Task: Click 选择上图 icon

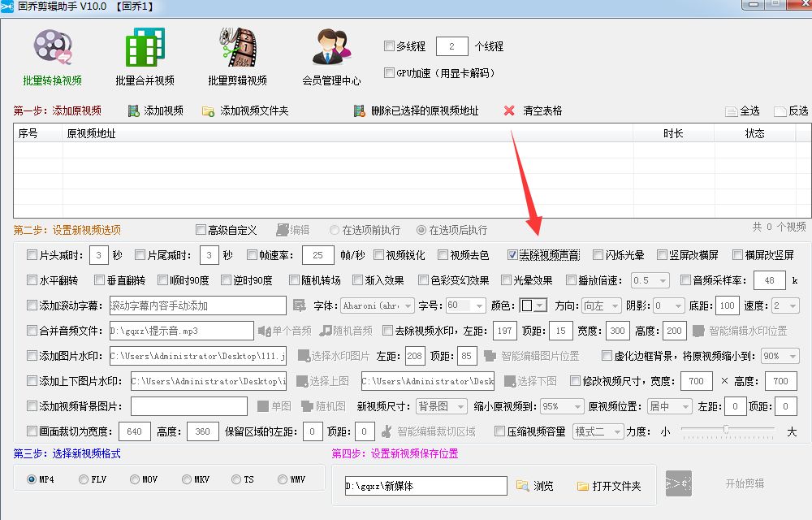Action: pyautogui.click(x=302, y=381)
